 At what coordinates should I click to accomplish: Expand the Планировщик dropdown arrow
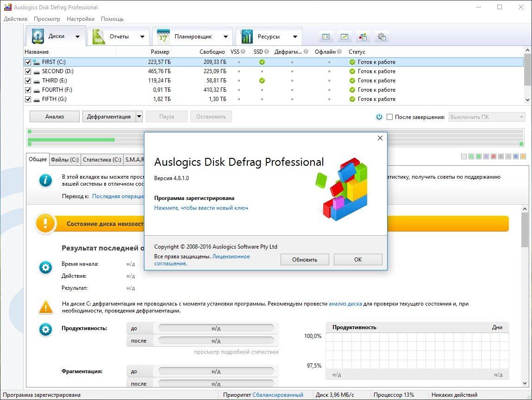coord(225,37)
